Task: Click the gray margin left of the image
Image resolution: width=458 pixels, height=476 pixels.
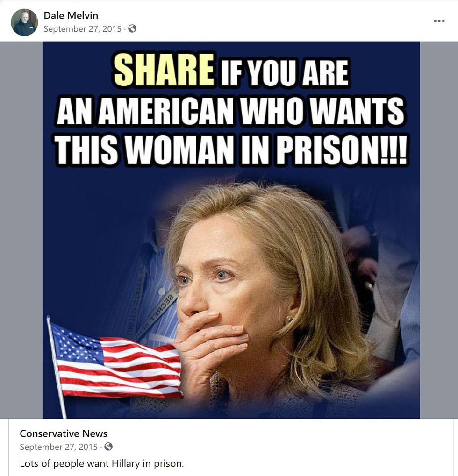Action: click(x=21, y=230)
